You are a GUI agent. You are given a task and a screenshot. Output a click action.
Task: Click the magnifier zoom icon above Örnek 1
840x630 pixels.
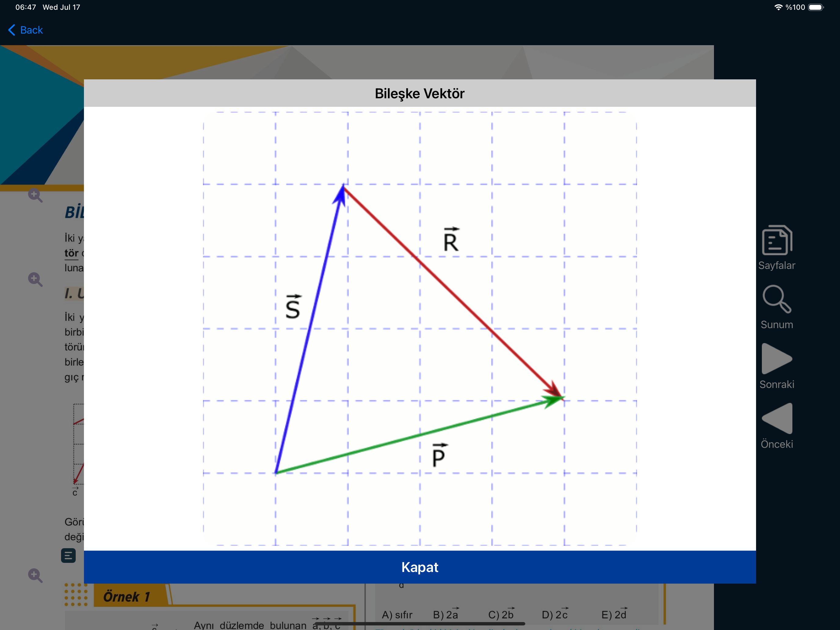click(35, 575)
